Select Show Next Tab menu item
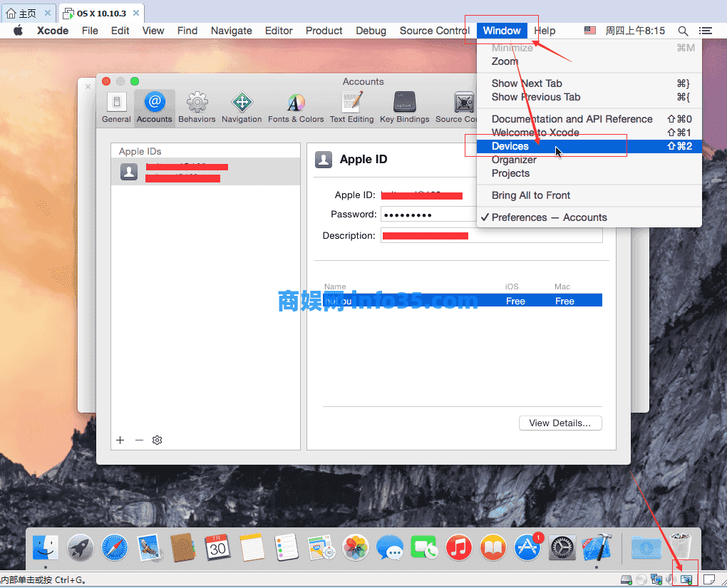This screenshot has width=727, height=588. [589, 83]
